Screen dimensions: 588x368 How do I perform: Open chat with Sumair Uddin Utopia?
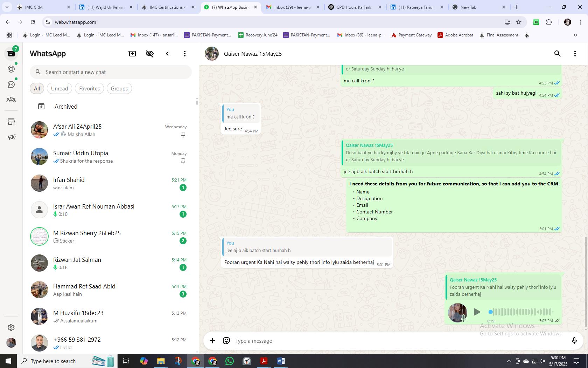111,157
